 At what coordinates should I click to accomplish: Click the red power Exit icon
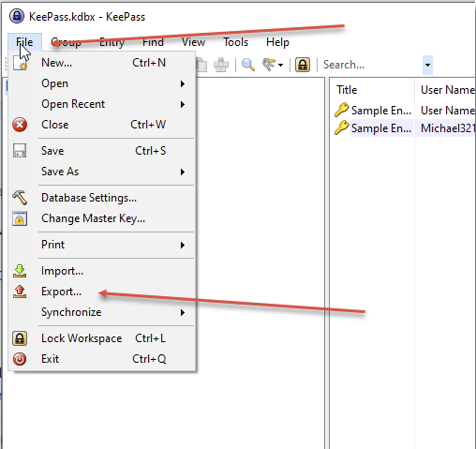click(20, 359)
